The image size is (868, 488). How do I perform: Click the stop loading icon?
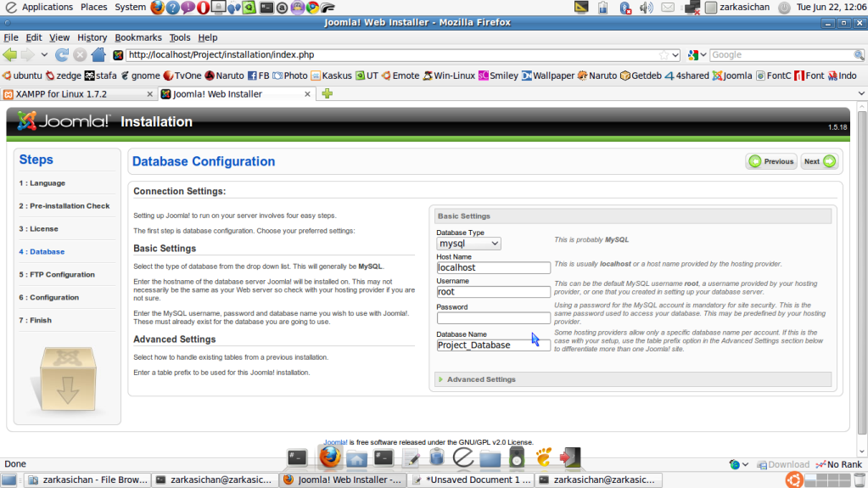[80, 55]
